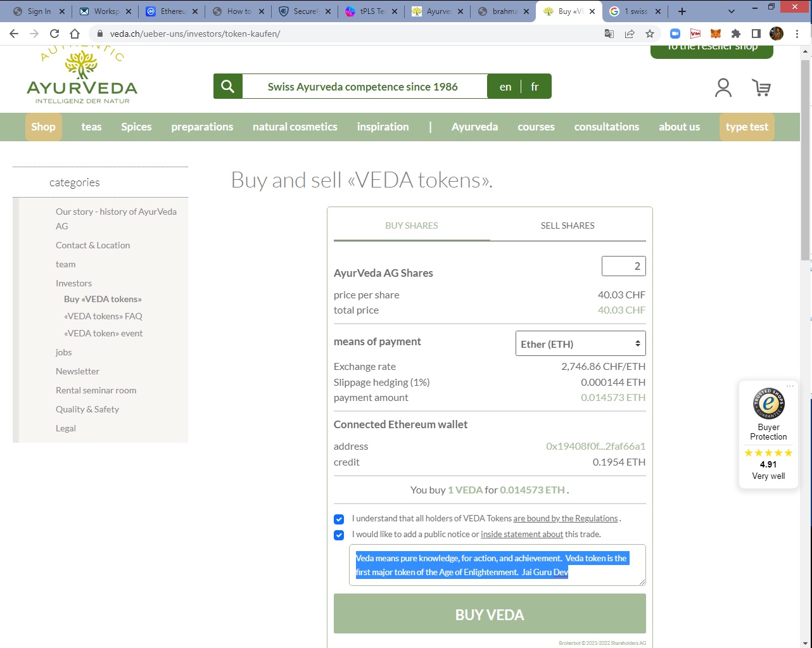The width and height of the screenshot is (812, 648).
Task: Open the Zoom extension icon
Action: point(675,34)
